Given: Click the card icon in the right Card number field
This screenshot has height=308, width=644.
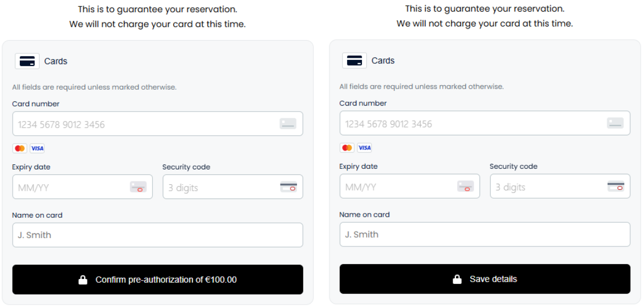Looking at the screenshot, I should (615, 123).
